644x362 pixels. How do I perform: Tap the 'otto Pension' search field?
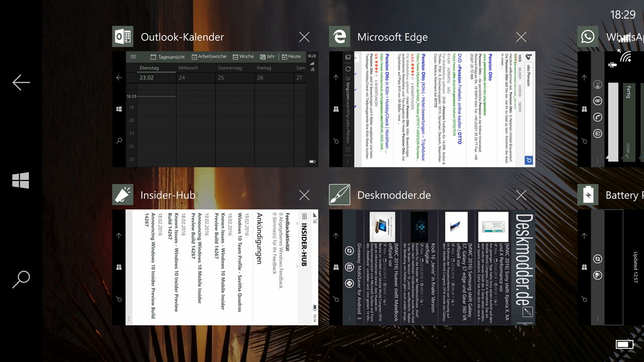pyautogui.click(x=528, y=108)
